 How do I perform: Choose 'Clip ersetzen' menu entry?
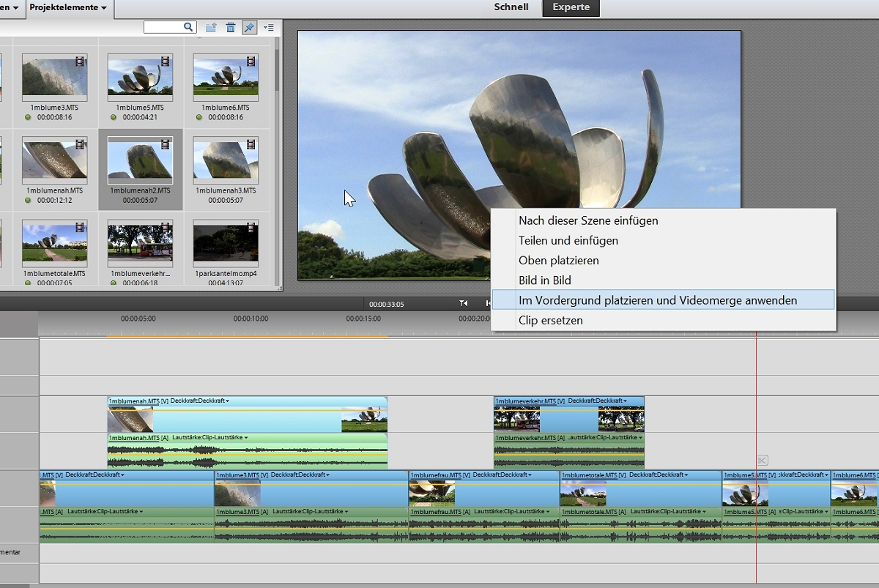click(x=551, y=320)
